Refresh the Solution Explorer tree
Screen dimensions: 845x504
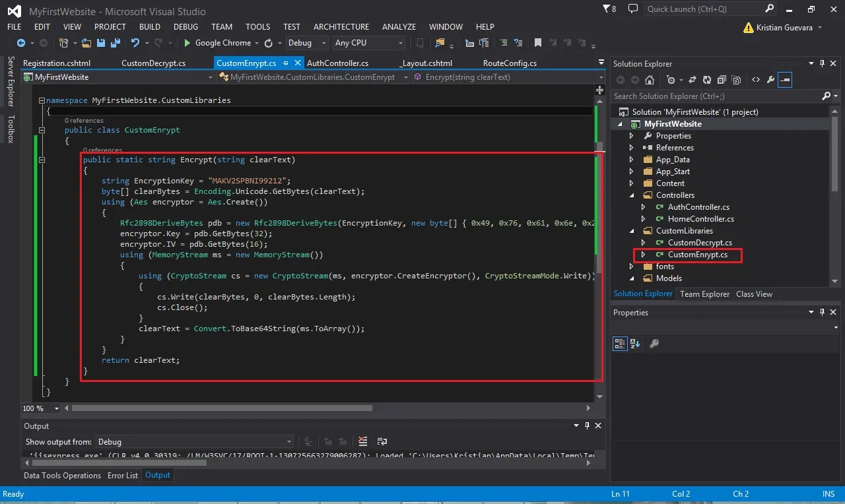(x=707, y=80)
